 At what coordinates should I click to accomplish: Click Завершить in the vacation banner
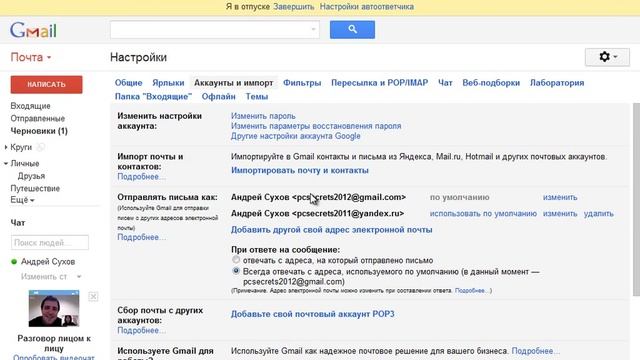coord(293,7)
